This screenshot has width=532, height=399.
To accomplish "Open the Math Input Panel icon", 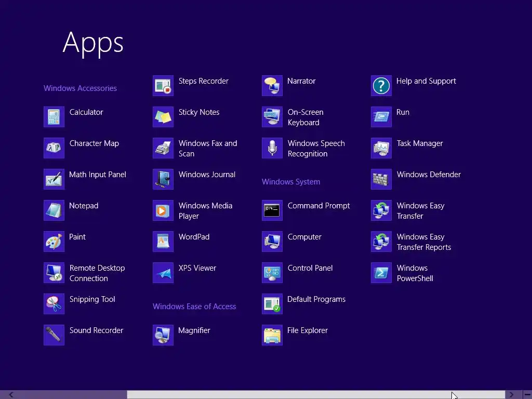I will [54, 179].
